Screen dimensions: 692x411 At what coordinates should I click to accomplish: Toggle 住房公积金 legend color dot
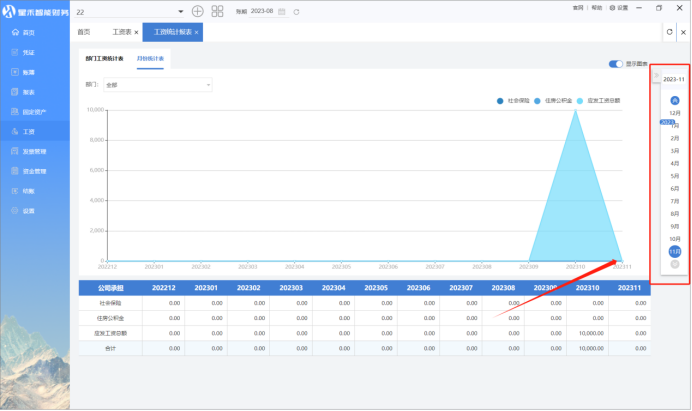[538, 101]
